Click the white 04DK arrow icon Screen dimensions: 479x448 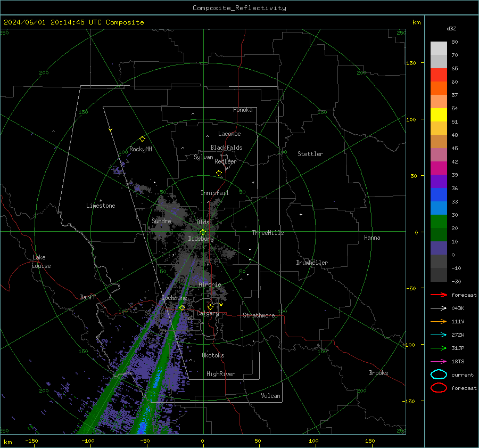click(439, 308)
